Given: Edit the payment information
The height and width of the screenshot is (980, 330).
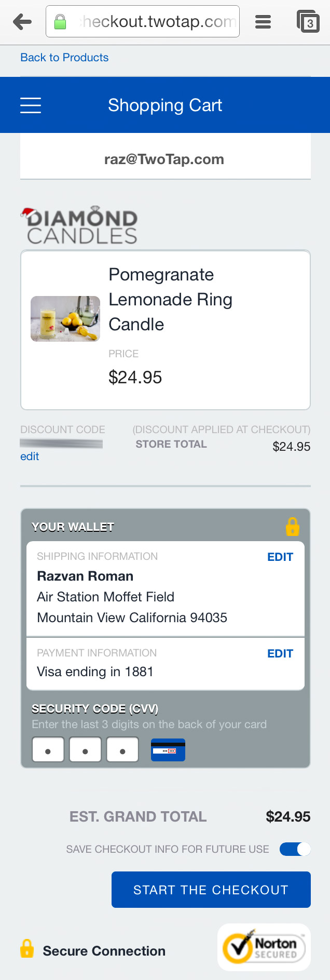Looking at the screenshot, I should point(280,654).
